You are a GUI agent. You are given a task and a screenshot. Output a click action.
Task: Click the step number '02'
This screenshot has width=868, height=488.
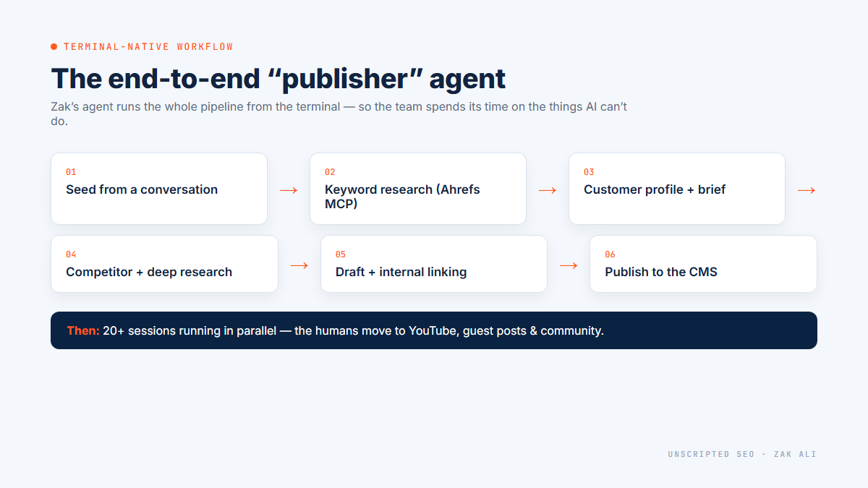click(x=330, y=172)
